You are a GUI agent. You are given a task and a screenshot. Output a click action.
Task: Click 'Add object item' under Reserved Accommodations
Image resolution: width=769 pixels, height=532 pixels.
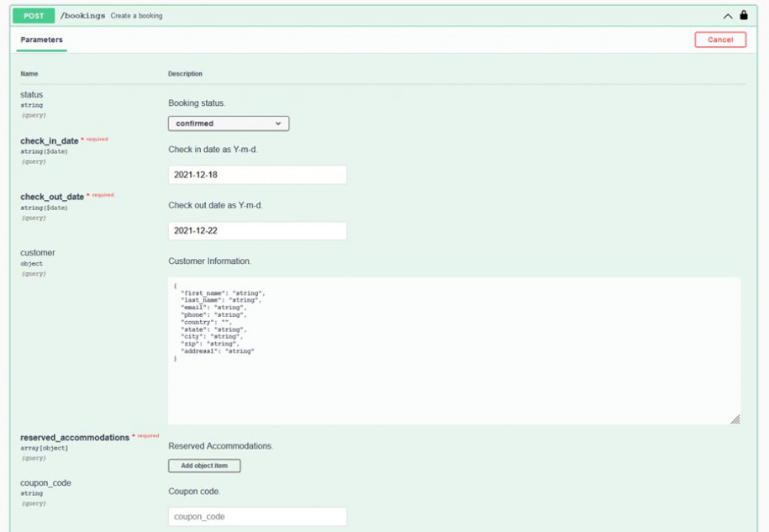point(203,465)
